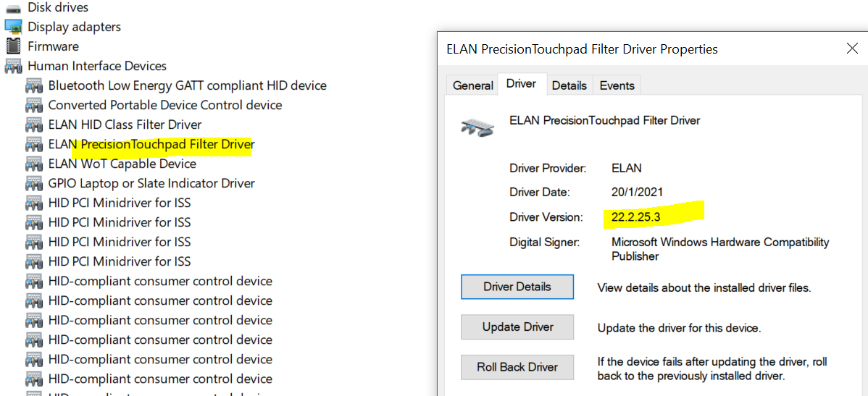
Task: Switch to the General tab
Action: (472, 85)
